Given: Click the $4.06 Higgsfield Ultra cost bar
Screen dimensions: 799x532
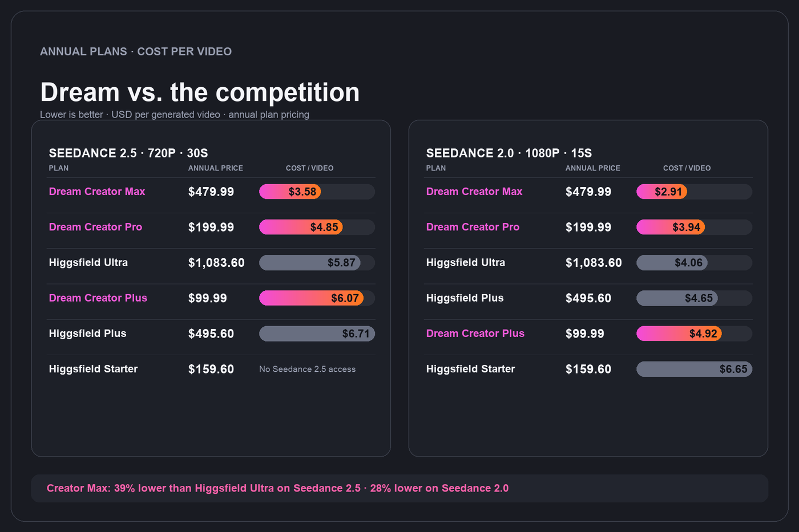Looking at the screenshot, I should coord(672,263).
